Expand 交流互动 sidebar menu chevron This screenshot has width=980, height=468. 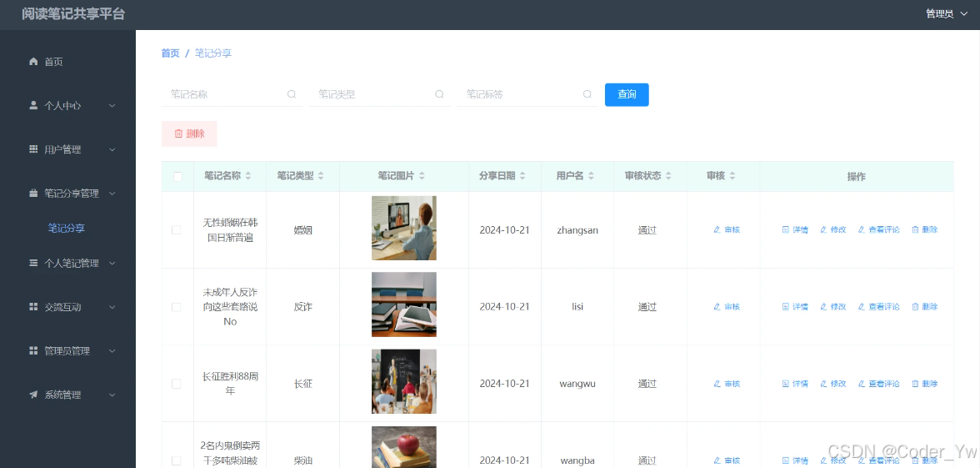(112, 307)
